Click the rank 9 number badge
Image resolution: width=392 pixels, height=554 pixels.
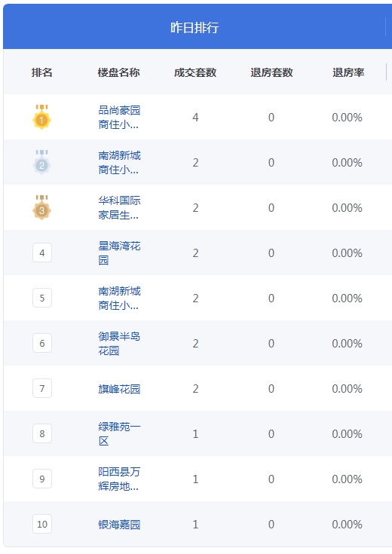[42, 479]
